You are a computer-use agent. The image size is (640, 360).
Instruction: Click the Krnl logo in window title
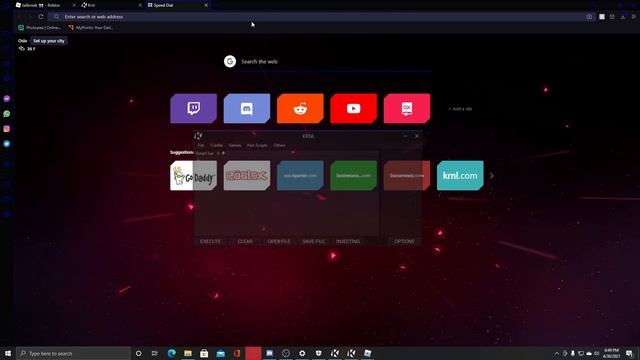tap(198, 136)
